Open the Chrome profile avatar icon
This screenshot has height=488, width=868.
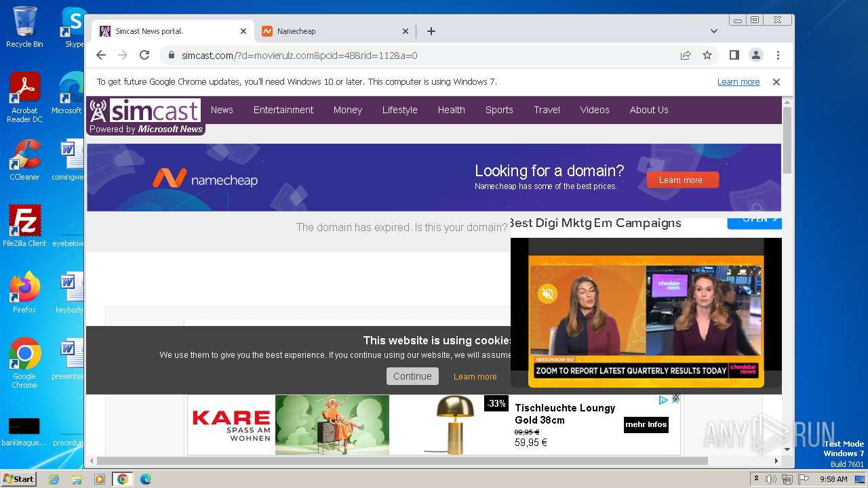755,55
